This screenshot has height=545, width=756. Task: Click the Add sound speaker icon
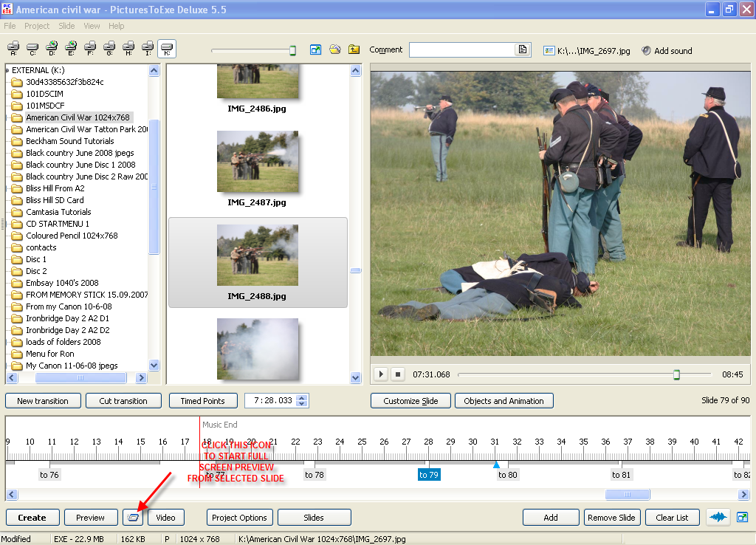646,51
